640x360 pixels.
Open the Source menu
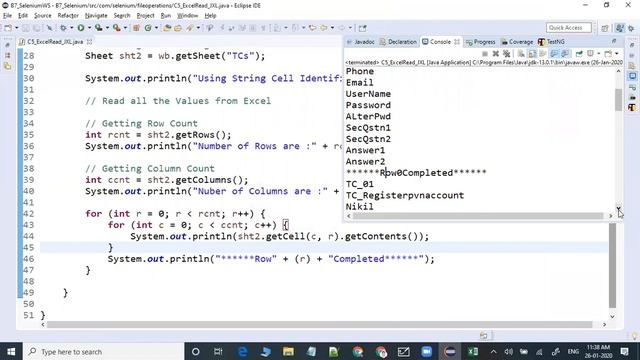[42, 16]
